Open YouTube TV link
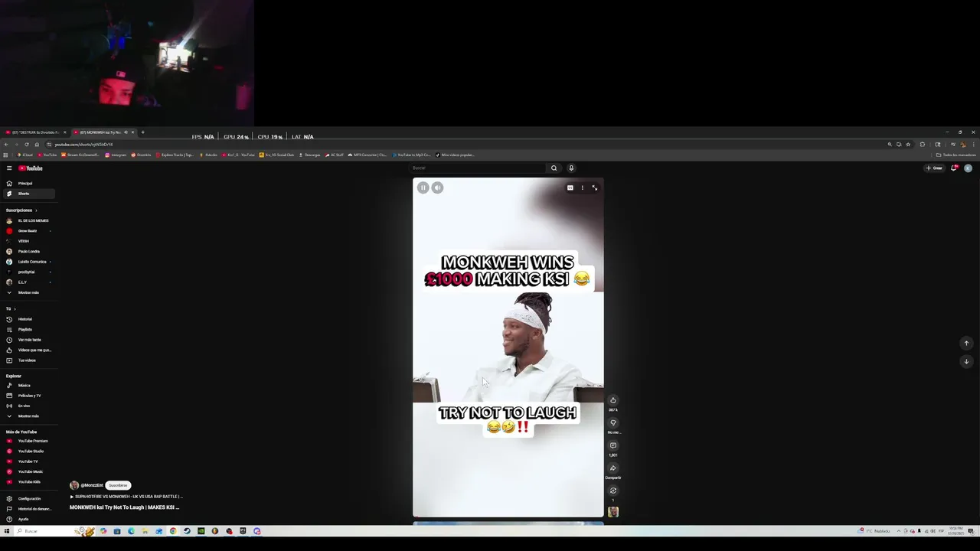Viewport: 980px width, 551px height. (28, 461)
